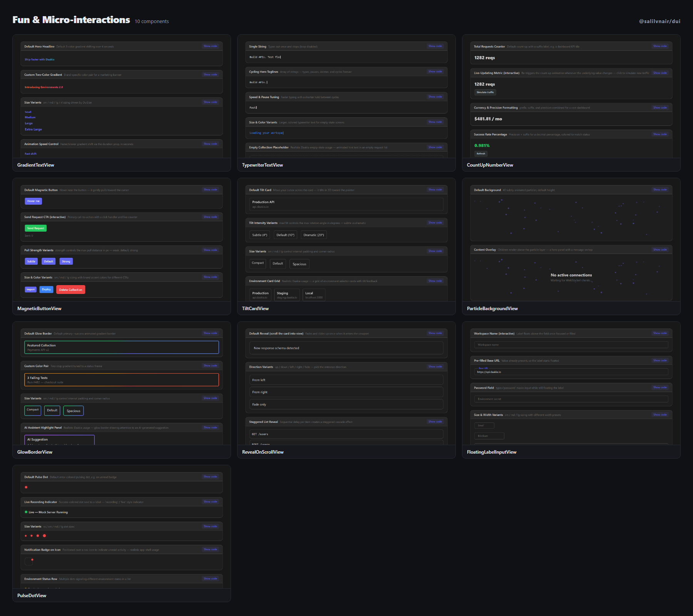Click the Import button
This screenshot has width=693, height=616.
31,289
